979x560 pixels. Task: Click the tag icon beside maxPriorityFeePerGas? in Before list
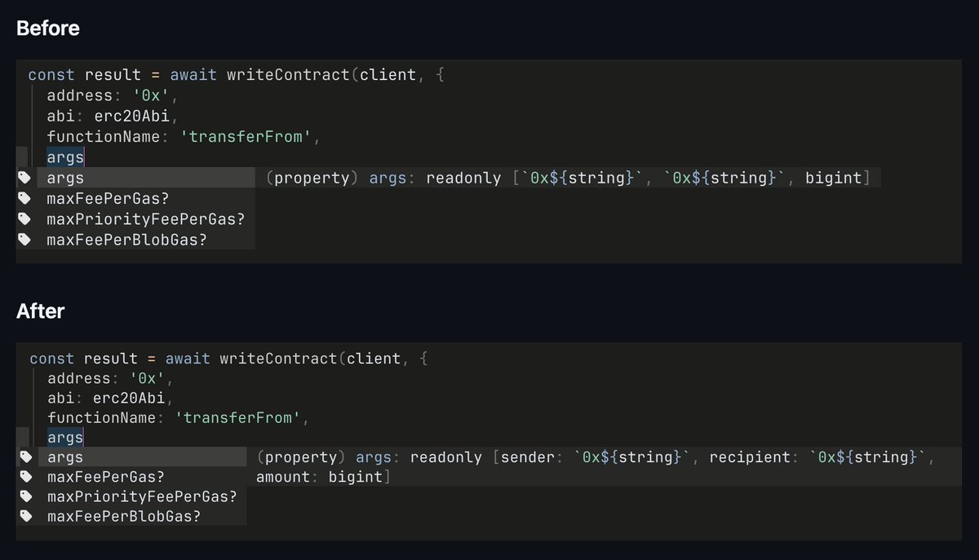[25, 218]
